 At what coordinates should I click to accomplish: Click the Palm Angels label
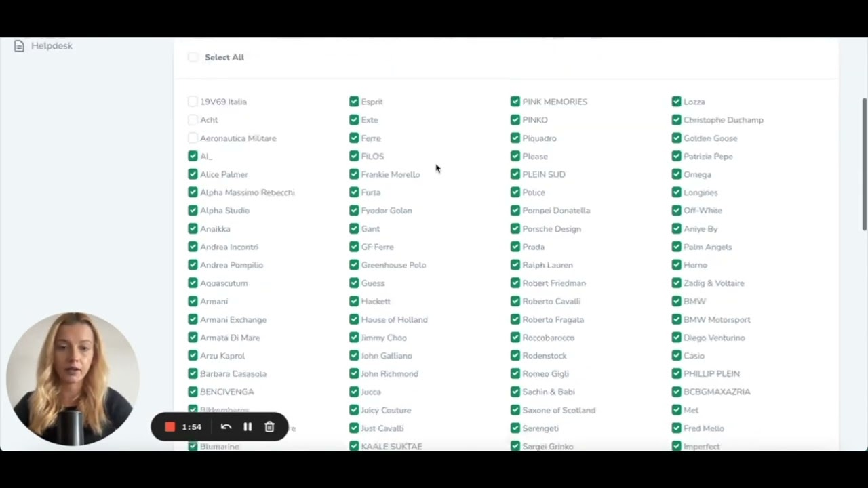pyautogui.click(x=708, y=247)
